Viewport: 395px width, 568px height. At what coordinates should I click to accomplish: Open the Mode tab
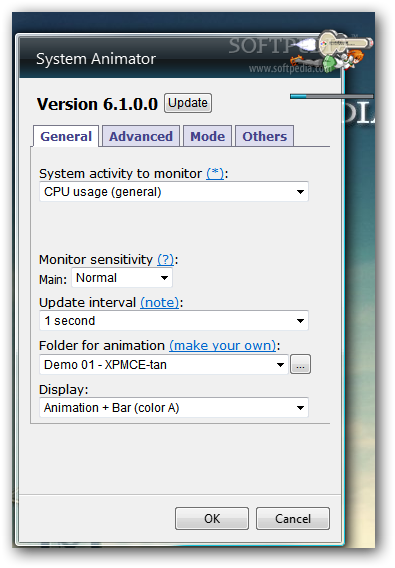pyautogui.click(x=207, y=136)
